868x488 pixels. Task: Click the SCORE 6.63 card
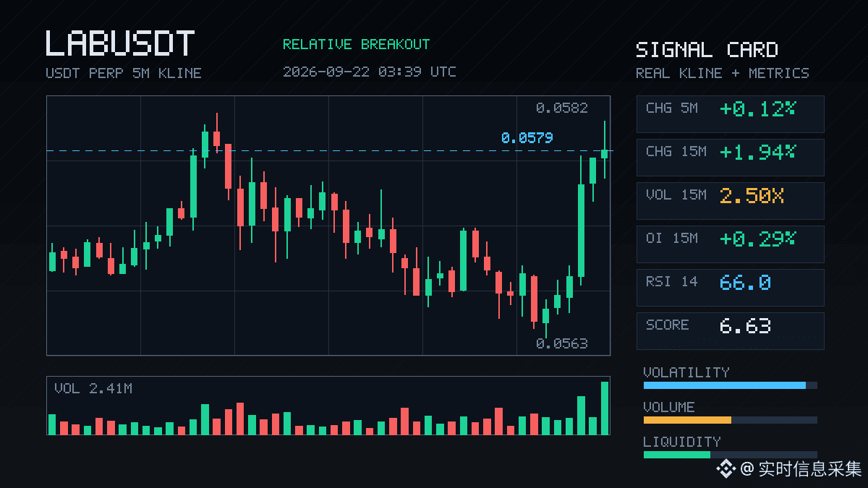click(730, 330)
